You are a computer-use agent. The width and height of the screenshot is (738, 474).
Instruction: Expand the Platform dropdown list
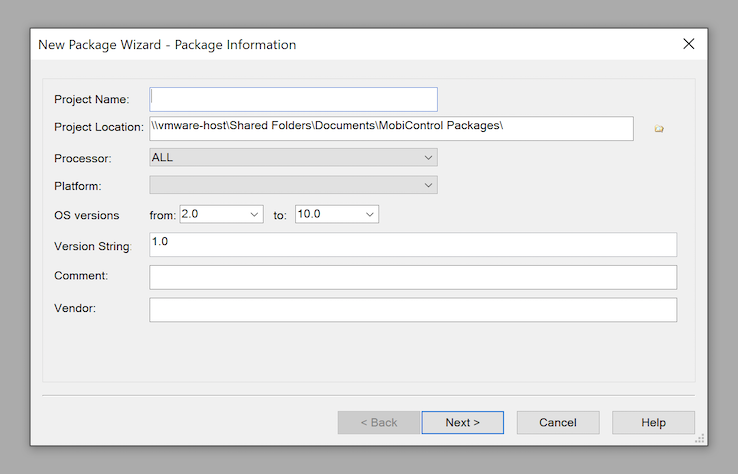point(293,185)
